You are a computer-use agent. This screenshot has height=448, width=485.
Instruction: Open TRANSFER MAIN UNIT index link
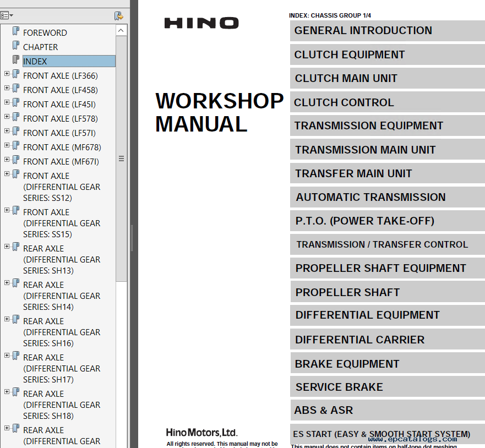387,173
